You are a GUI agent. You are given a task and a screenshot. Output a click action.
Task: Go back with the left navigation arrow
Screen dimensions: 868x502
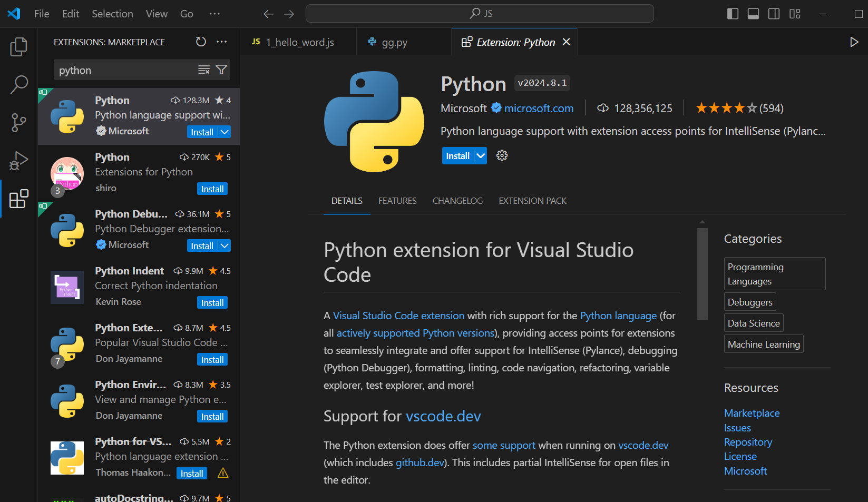268,14
